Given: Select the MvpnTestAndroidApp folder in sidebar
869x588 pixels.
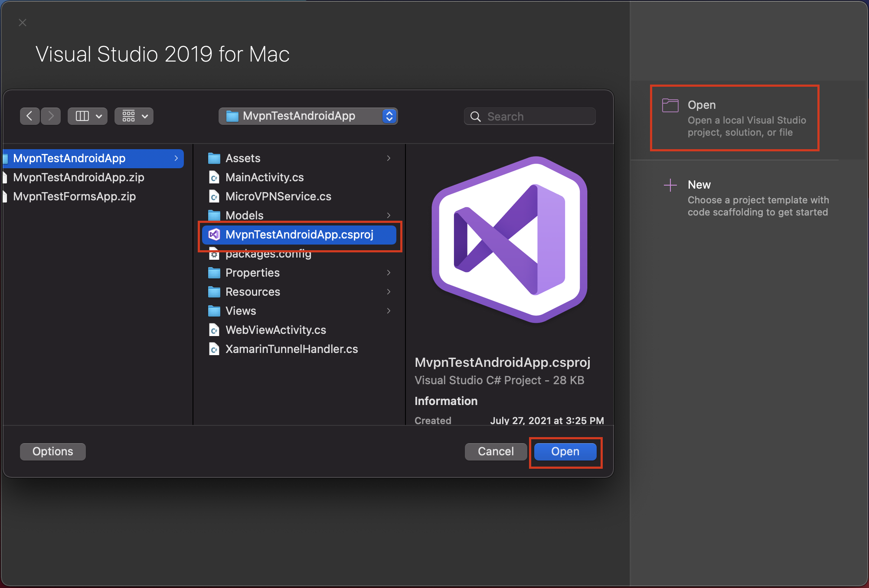Looking at the screenshot, I should pos(94,158).
